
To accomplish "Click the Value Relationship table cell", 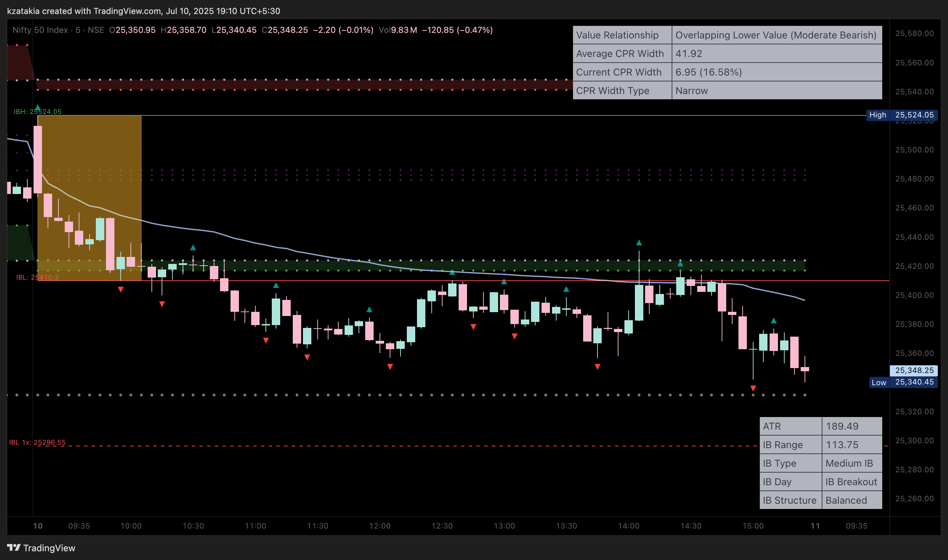I will pyautogui.click(x=622, y=35).
